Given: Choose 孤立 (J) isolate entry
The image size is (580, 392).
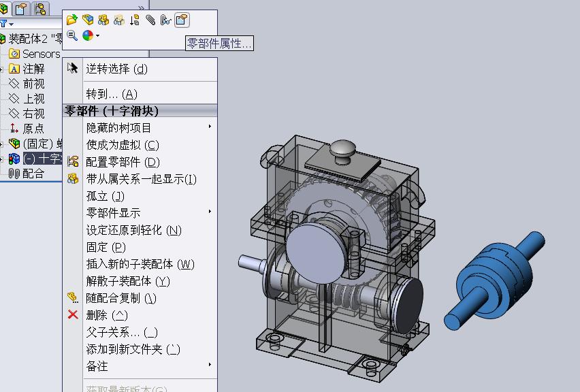Looking at the screenshot, I should tap(140, 196).
